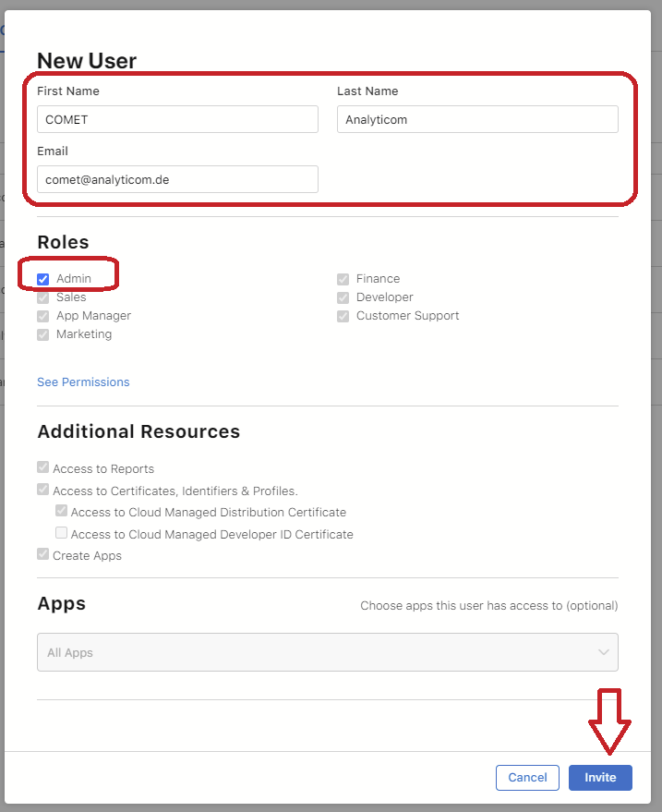The width and height of the screenshot is (662, 812).
Task: Enable Cloud Managed Developer ID Certificate access
Action: (61, 533)
